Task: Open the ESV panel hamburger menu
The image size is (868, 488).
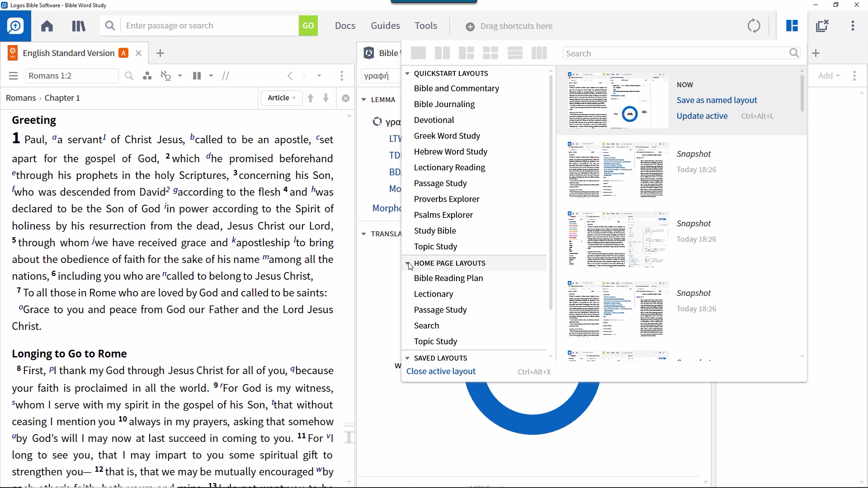Action: [13, 76]
